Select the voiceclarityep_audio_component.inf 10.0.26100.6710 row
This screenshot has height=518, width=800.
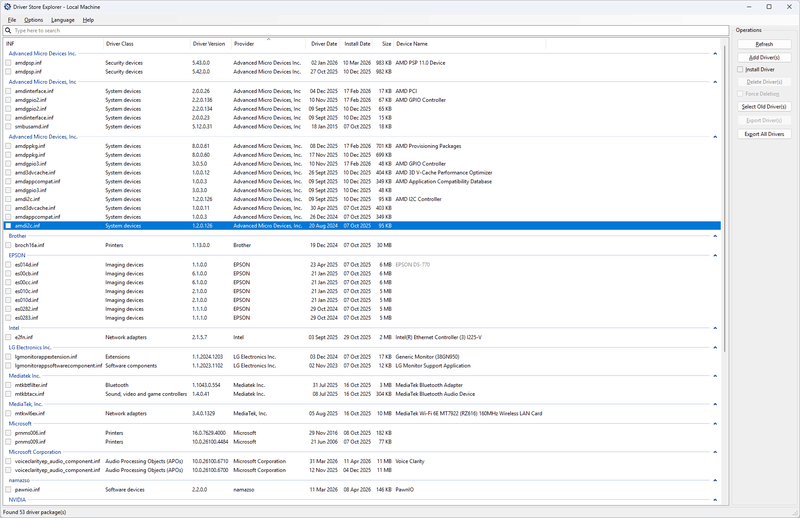362,461
